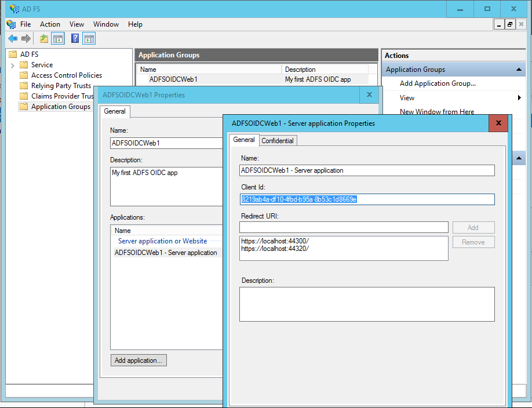Image resolution: width=532 pixels, height=408 pixels.
Task: Click the Client Id field
Action: tap(367, 199)
